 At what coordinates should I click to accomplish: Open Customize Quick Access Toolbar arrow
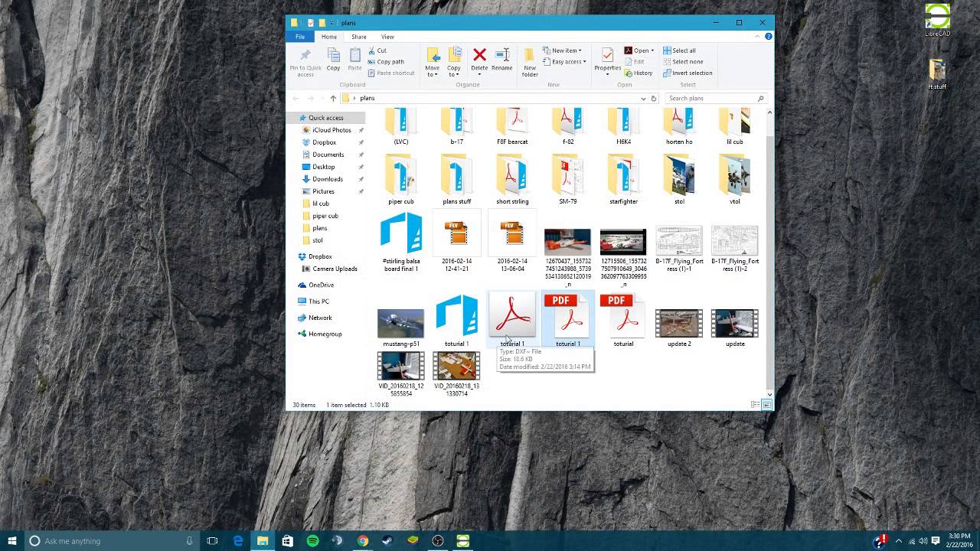pos(332,23)
